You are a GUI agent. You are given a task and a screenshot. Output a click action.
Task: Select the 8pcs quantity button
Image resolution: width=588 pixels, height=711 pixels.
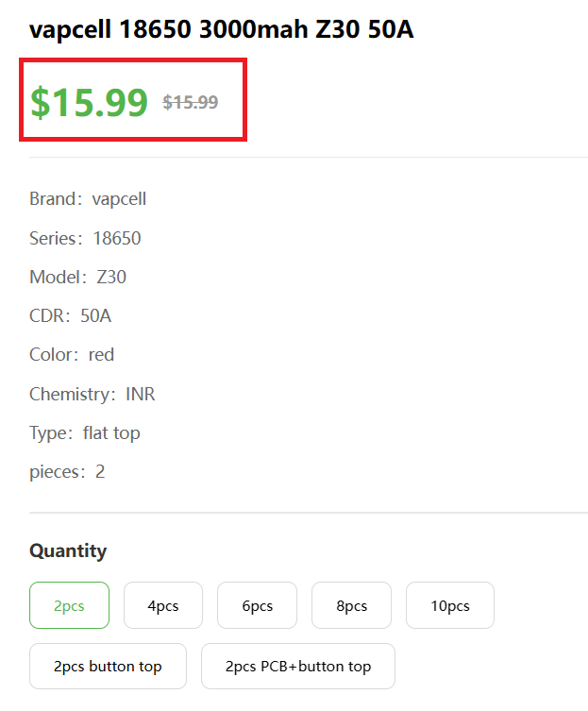point(351,605)
